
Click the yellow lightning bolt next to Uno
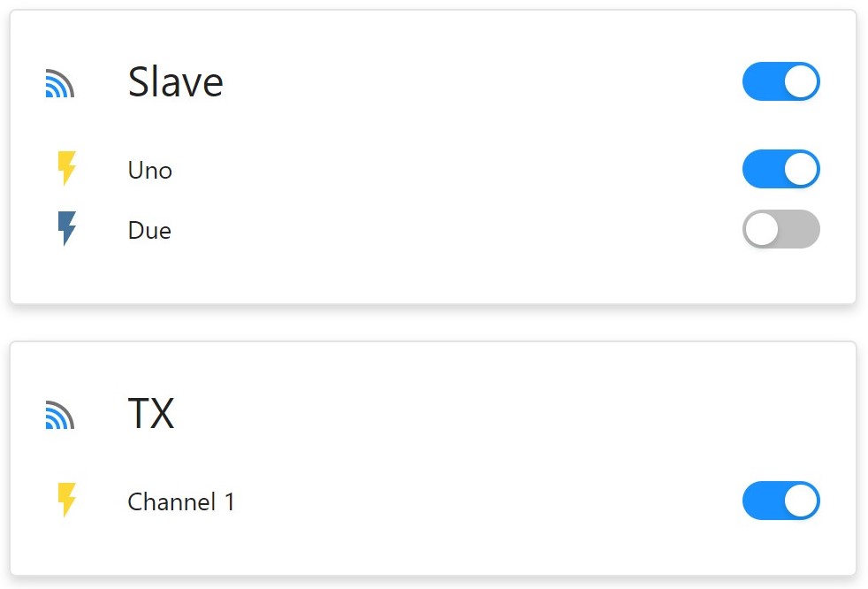pyautogui.click(x=66, y=169)
